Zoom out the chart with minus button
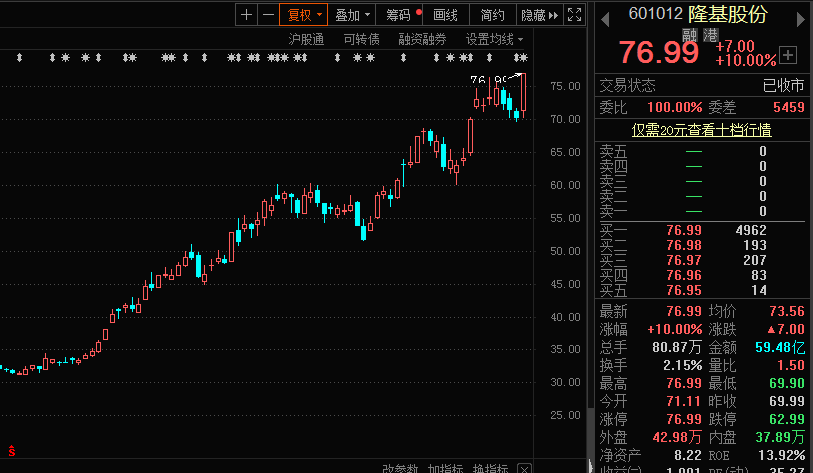This screenshot has height=473, width=813. (268, 15)
